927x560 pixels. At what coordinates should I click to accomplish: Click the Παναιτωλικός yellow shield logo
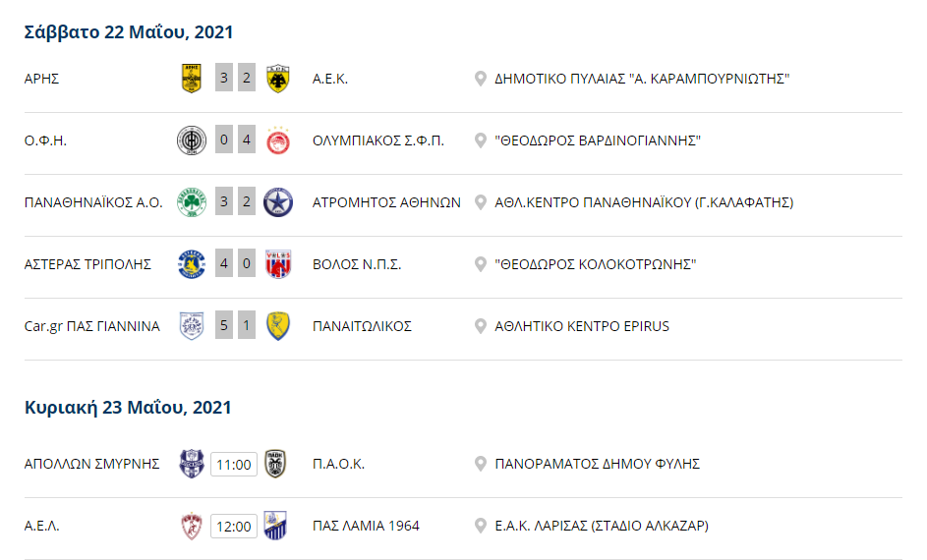click(278, 326)
